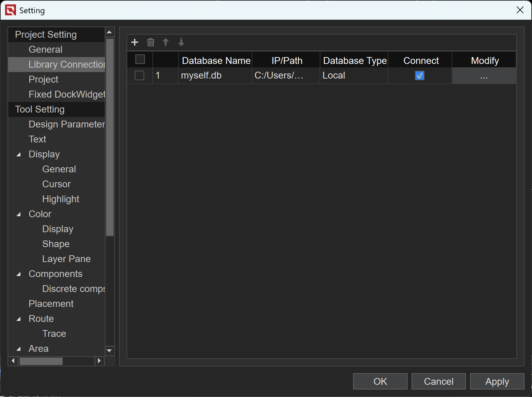Screen dimensions: 532x397
Task: Toggle the select-all header checkbox
Action: tap(140, 59)
